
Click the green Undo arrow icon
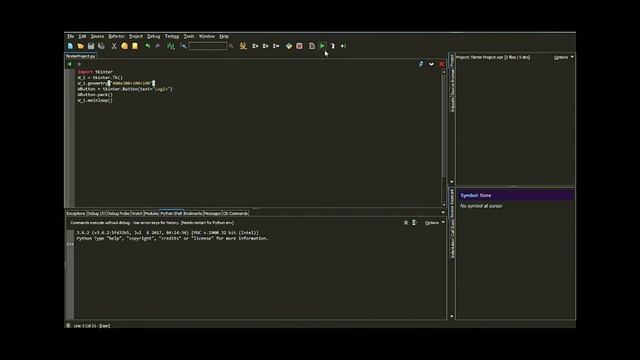pos(148,46)
